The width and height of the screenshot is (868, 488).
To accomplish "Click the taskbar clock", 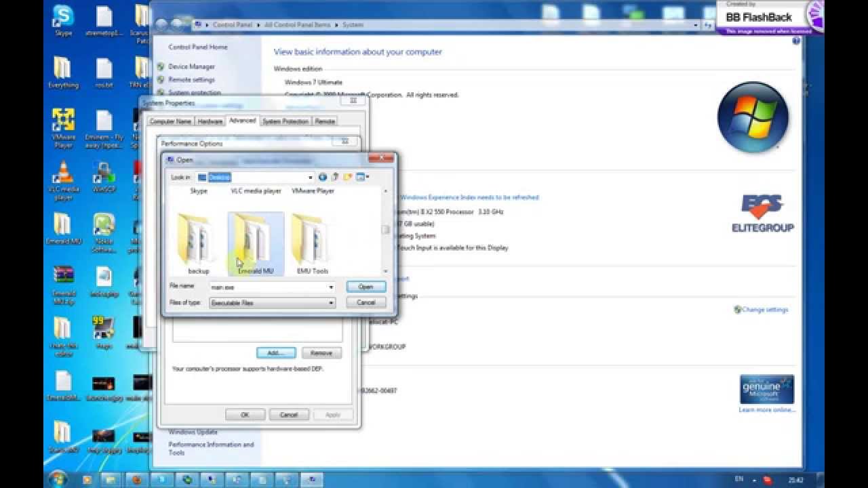I will tap(795, 479).
